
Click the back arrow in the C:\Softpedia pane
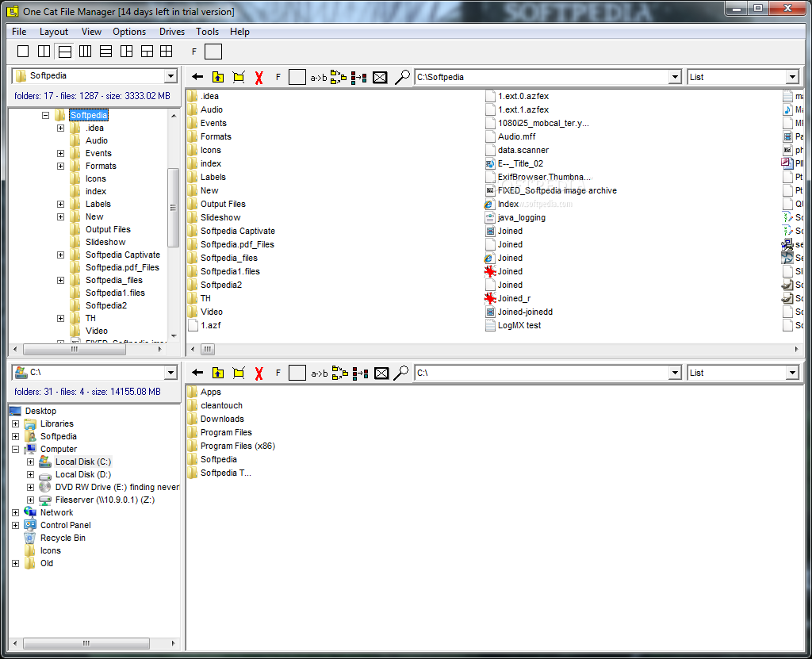(197, 77)
